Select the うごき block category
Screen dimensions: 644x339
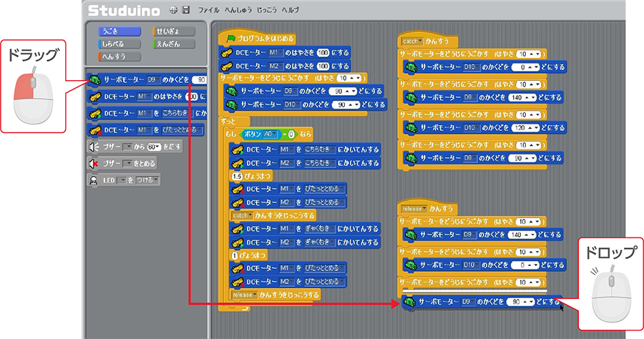[112, 31]
